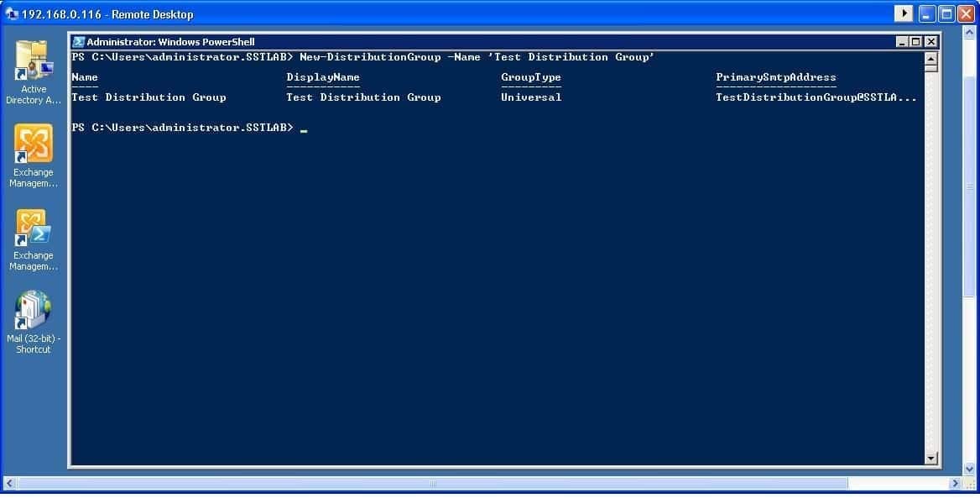The image size is (980, 498).
Task: Click the Remote Desktop icon in the outer title bar
Action: pos(12,13)
